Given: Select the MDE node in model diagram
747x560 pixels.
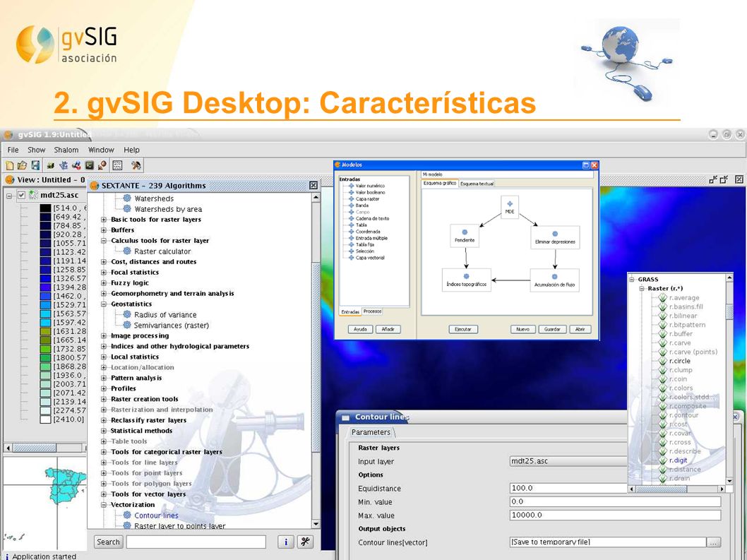Looking at the screenshot, I should (510, 208).
